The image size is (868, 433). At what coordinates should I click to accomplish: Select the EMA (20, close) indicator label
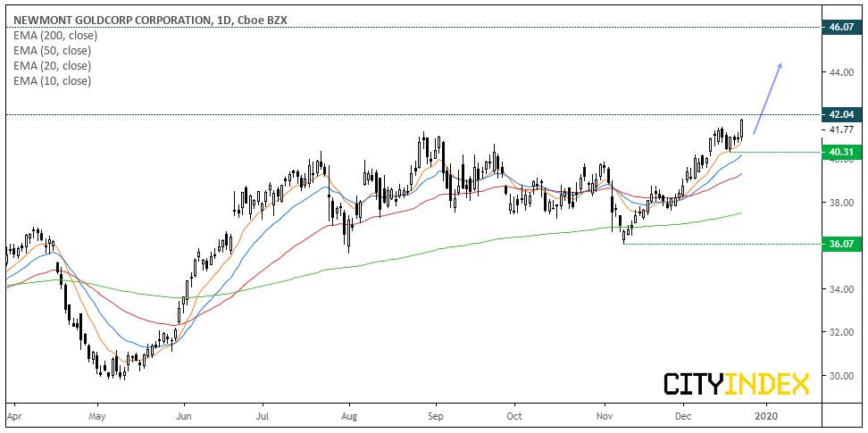52,66
